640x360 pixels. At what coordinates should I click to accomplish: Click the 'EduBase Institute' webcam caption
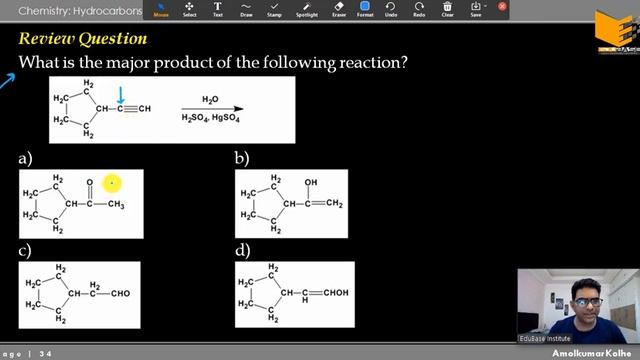pyautogui.click(x=545, y=338)
